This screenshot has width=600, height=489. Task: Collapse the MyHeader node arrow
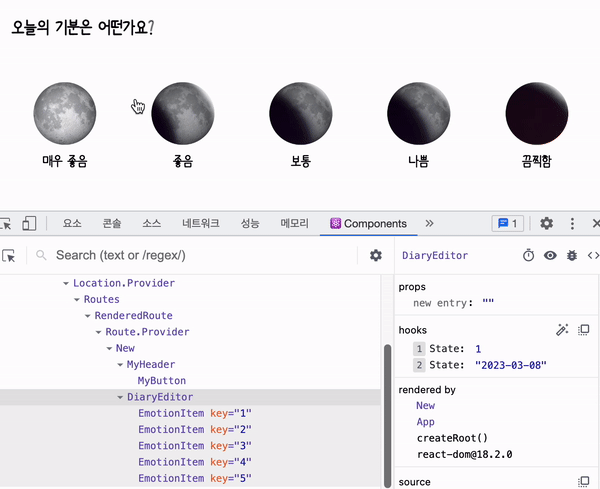pos(120,365)
